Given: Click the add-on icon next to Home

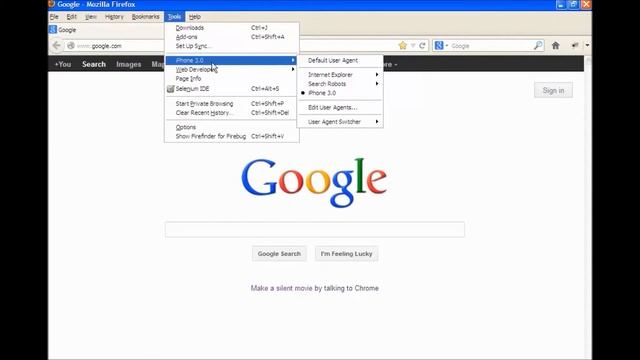Looking at the screenshot, I should click(575, 45).
